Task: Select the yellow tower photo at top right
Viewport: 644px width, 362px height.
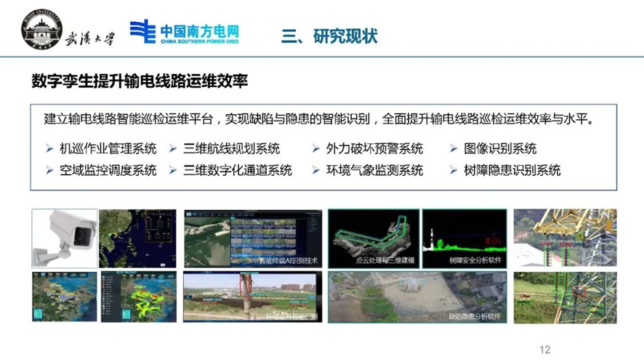Action: [565, 238]
